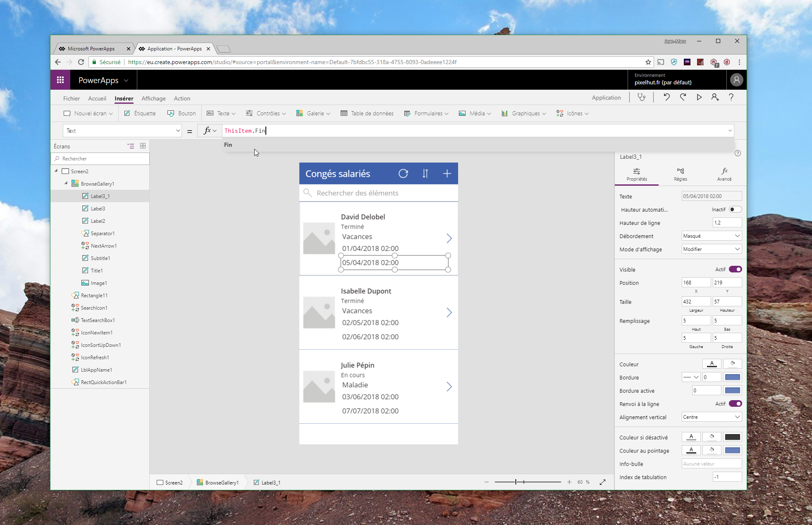Click the plus icon in app header

click(x=447, y=174)
